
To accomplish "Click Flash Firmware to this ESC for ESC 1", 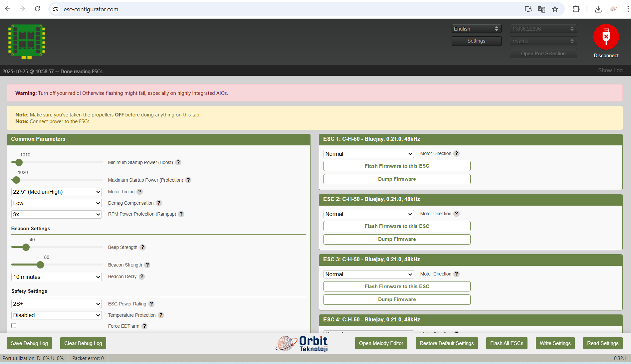I will 397,166.
